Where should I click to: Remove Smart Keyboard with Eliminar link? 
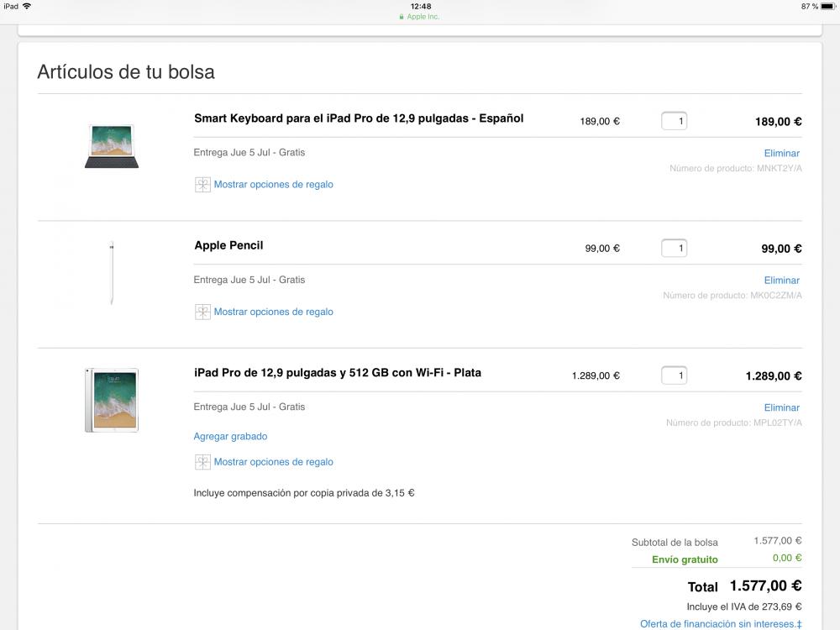click(781, 153)
